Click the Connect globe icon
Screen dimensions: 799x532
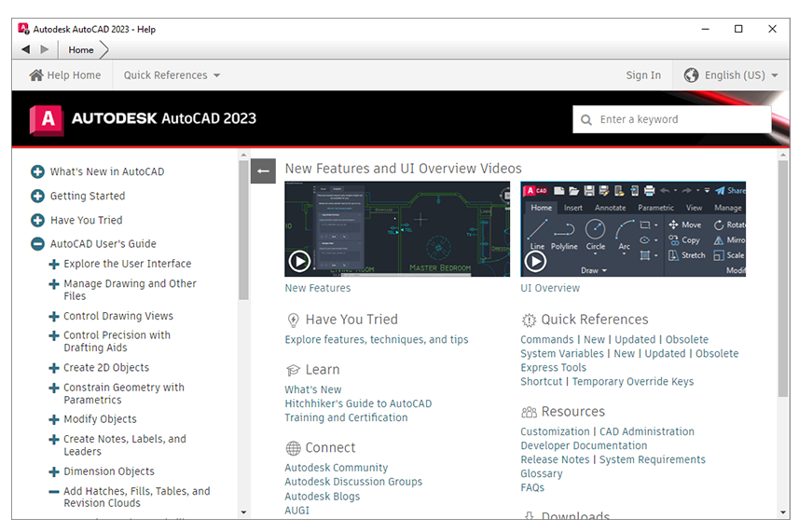coord(293,448)
